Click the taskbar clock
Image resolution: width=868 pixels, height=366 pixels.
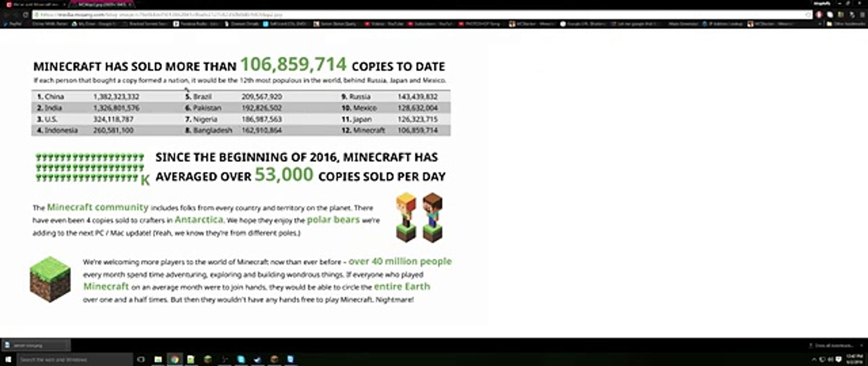(855, 359)
